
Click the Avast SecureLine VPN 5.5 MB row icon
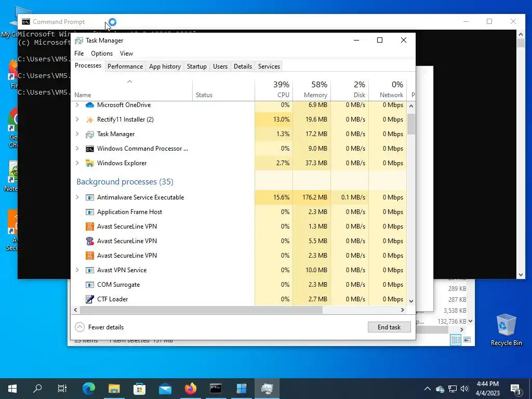pos(89,241)
